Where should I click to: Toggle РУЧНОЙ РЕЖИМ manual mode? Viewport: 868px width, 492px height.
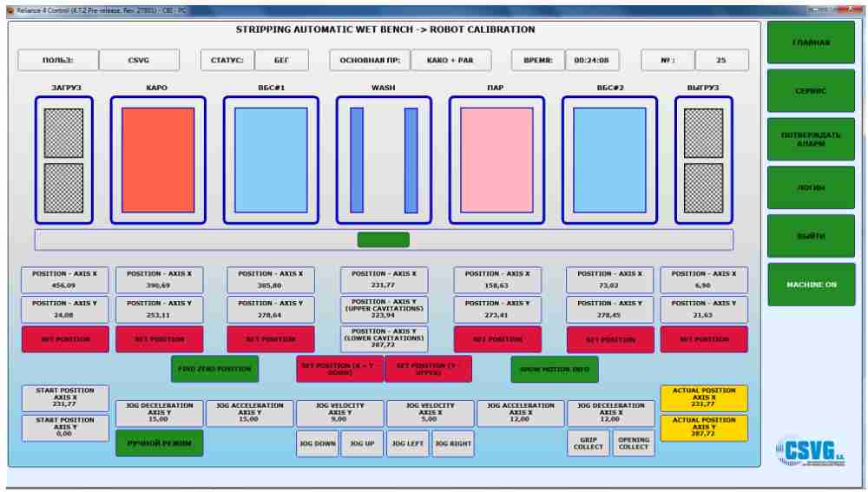pyautogui.click(x=159, y=443)
